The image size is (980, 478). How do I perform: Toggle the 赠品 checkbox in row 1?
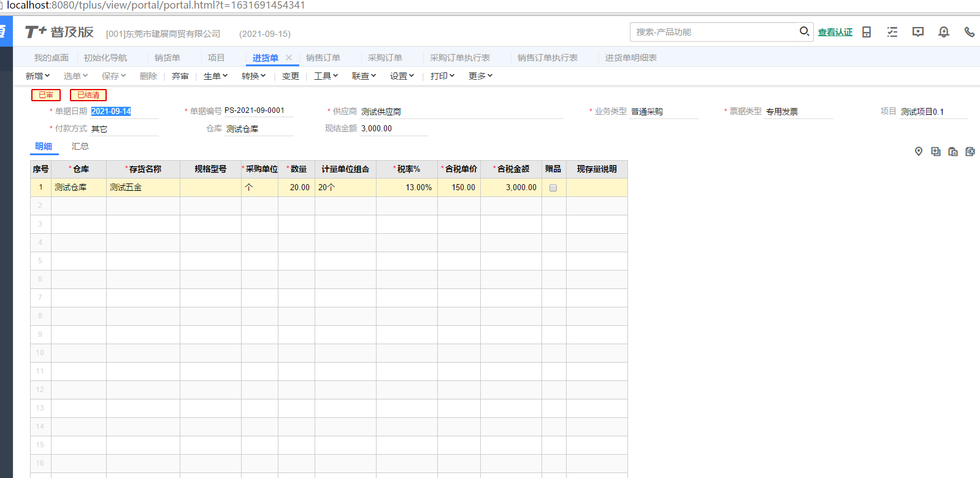pyautogui.click(x=553, y=188)
